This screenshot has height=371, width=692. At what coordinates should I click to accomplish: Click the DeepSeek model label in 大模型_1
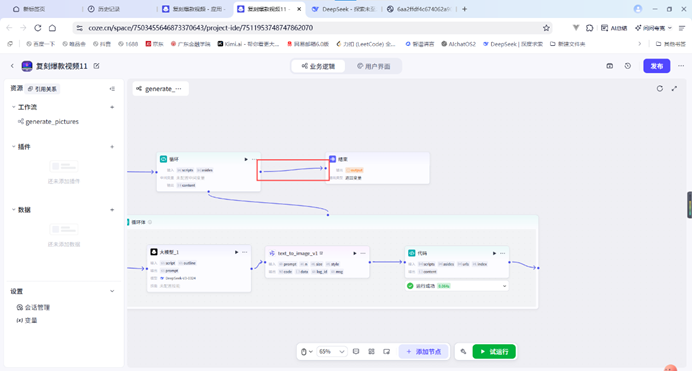pos(178,278)
